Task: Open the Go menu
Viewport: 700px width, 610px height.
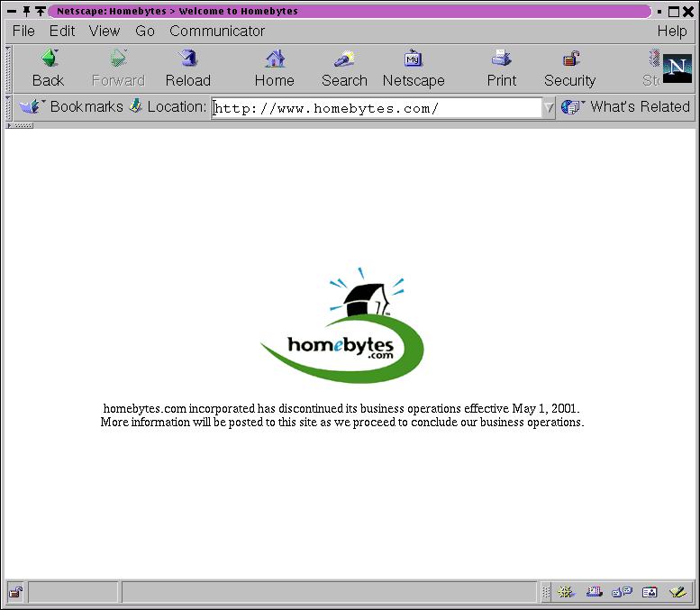Action: click(145, 31)
